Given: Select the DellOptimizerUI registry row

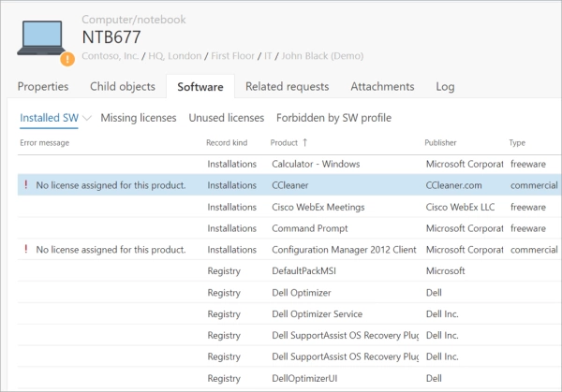Looking at the screenshot, I should coord(289,378).
